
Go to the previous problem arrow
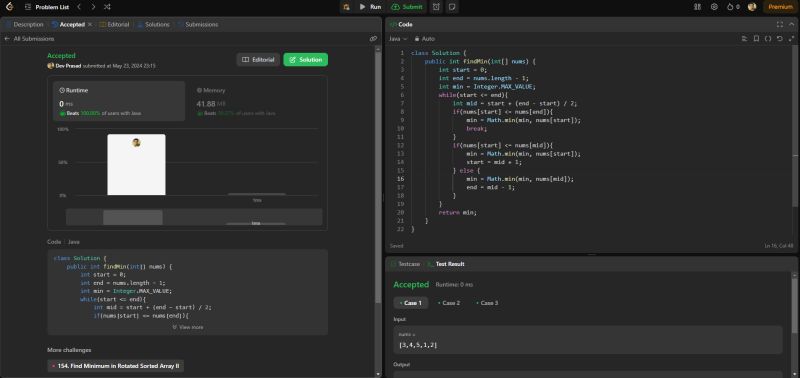(79, 7)
